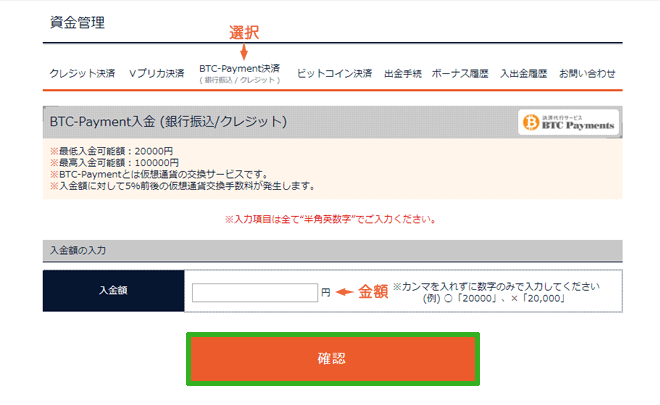Open the お問い合わせ tab
The image size is (660, 405).
point(587,74)
